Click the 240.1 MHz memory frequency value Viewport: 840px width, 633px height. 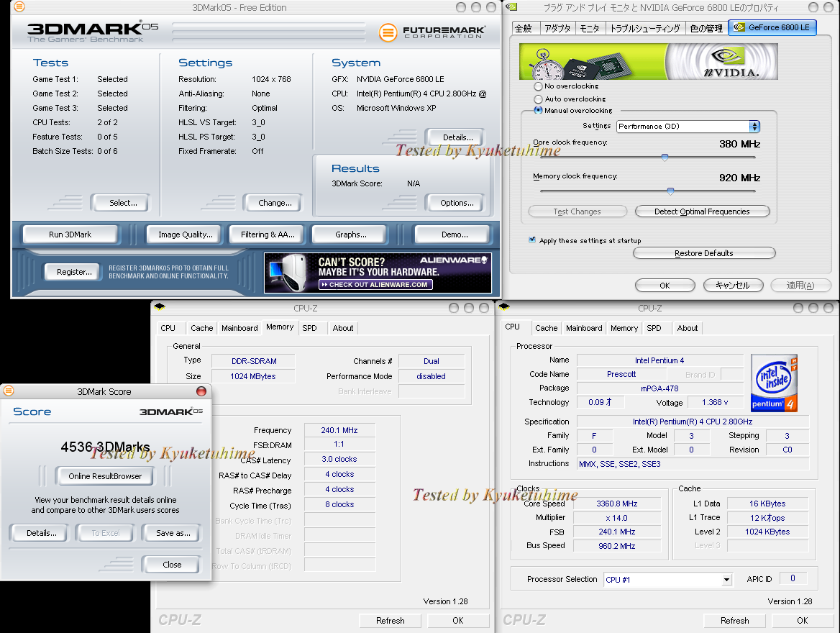coord(339,430)
